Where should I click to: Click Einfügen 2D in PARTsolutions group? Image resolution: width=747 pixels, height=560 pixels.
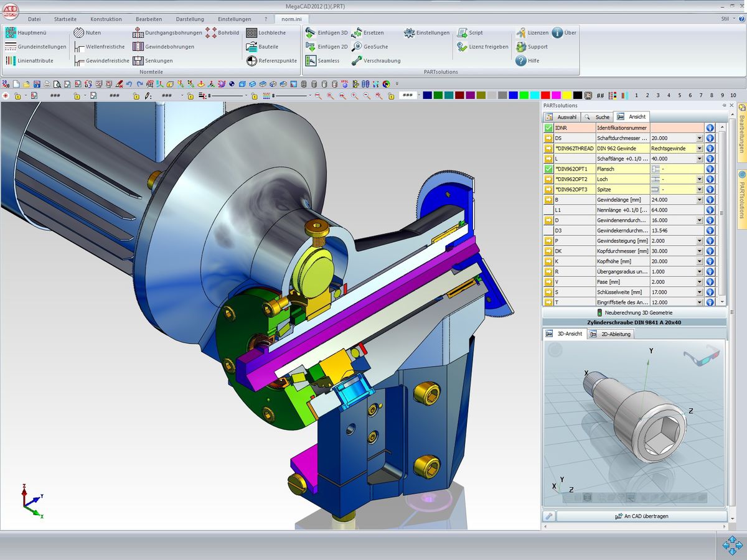click(x=326, y=47)
